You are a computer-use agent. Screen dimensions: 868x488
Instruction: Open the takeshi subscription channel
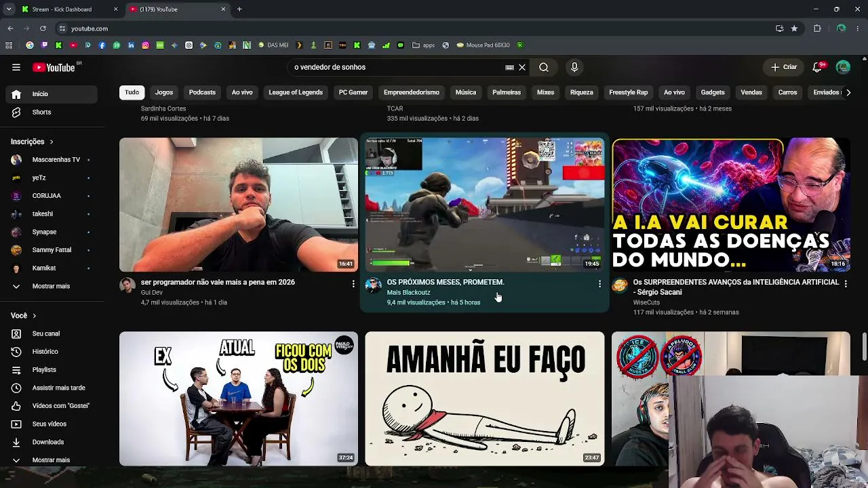point(52,214)
